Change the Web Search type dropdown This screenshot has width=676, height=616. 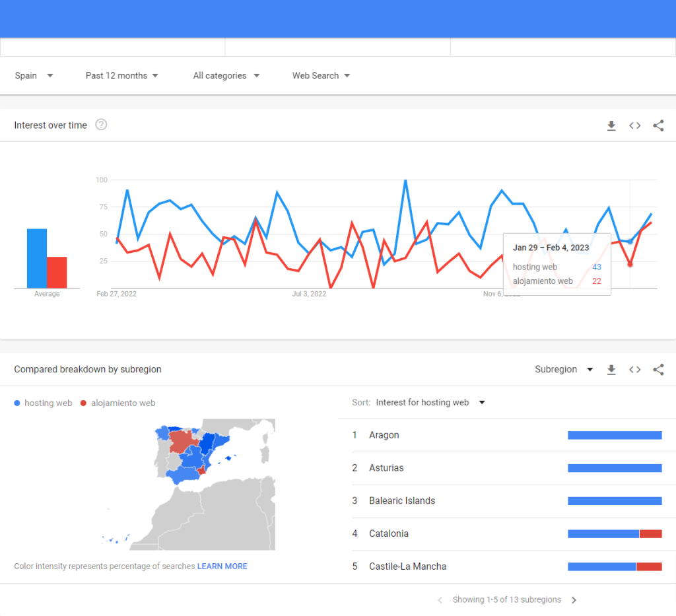[321, 76]
